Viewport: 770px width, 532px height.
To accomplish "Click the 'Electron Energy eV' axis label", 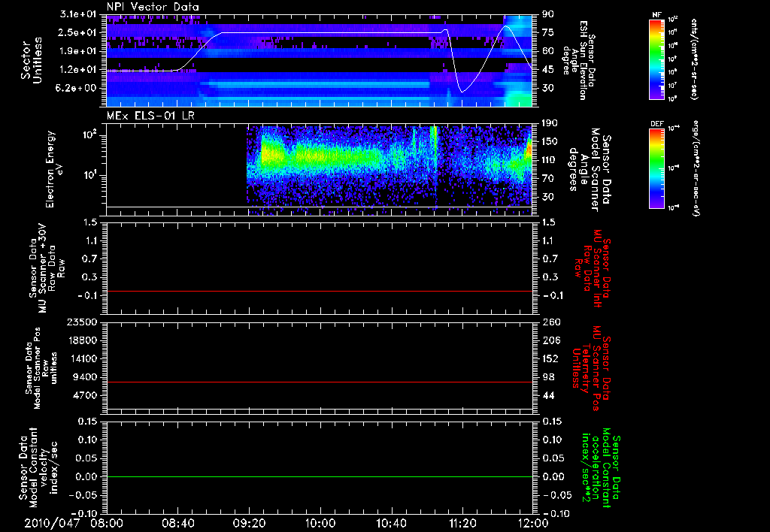I will 55,169.
